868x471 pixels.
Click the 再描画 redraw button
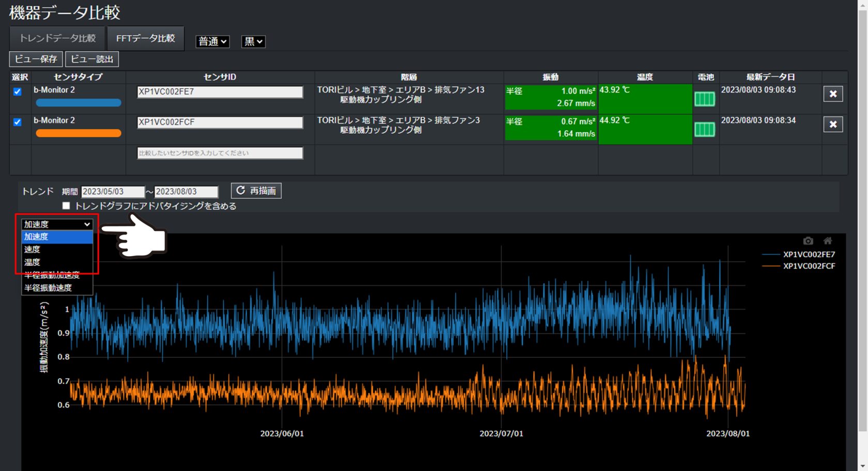[256, 191]
